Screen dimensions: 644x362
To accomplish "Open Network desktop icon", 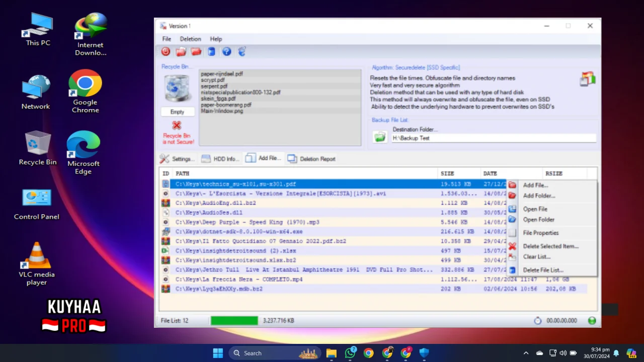I will point(36,92).
